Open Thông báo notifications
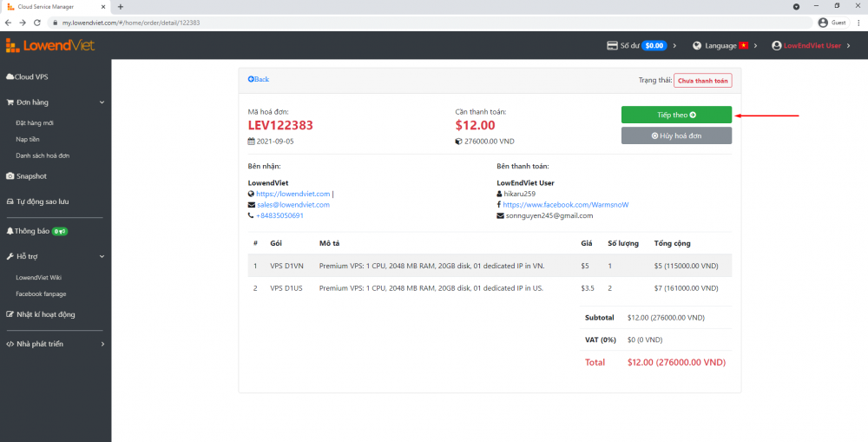868x442 pixels. (x=28, y=231)
